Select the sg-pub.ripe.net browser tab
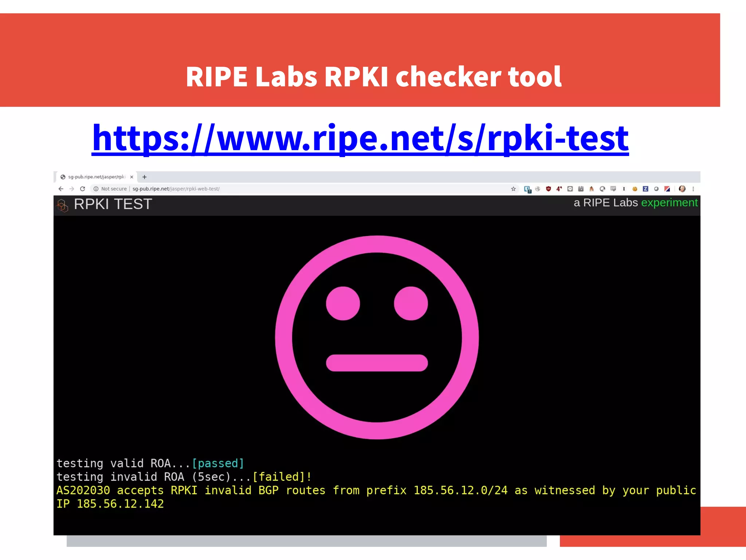Viewport: 746px width, 560px height. tap(97, 177)
